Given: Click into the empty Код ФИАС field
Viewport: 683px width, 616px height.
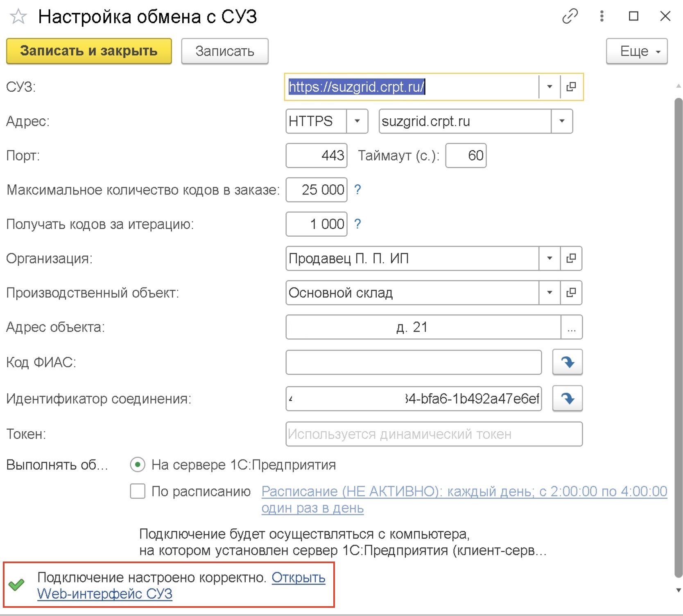Looking at the screenshot, I should pyautogui.click(x=414, y=362).
